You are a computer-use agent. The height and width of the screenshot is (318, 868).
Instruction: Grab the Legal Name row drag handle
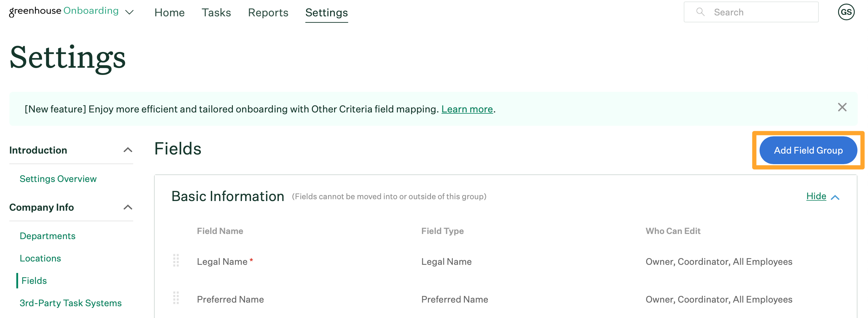click(176, 260)
